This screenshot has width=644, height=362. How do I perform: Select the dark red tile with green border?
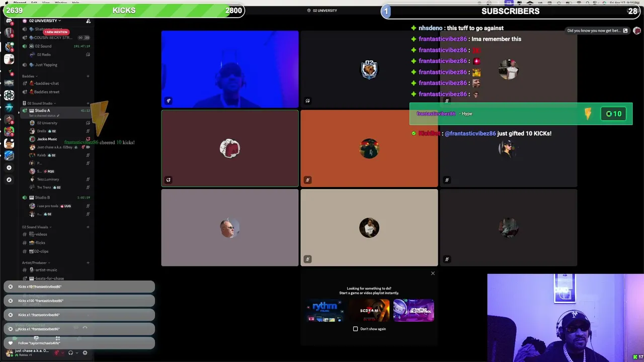pyautogui.click(x=230, y=148)
